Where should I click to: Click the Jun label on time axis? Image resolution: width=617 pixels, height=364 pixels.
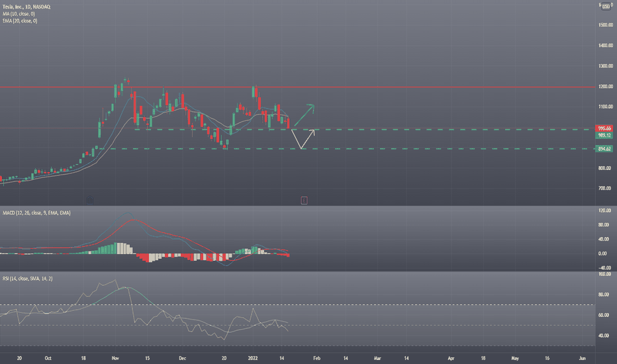tap(583, 358)
